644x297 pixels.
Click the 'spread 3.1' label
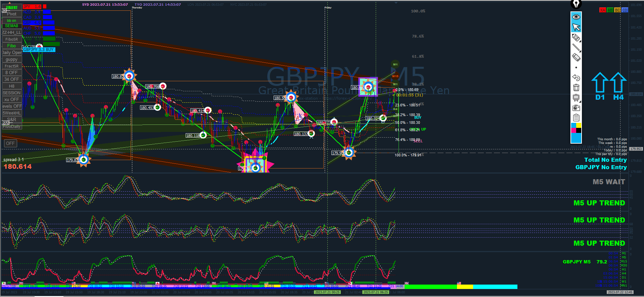(13, 160)
